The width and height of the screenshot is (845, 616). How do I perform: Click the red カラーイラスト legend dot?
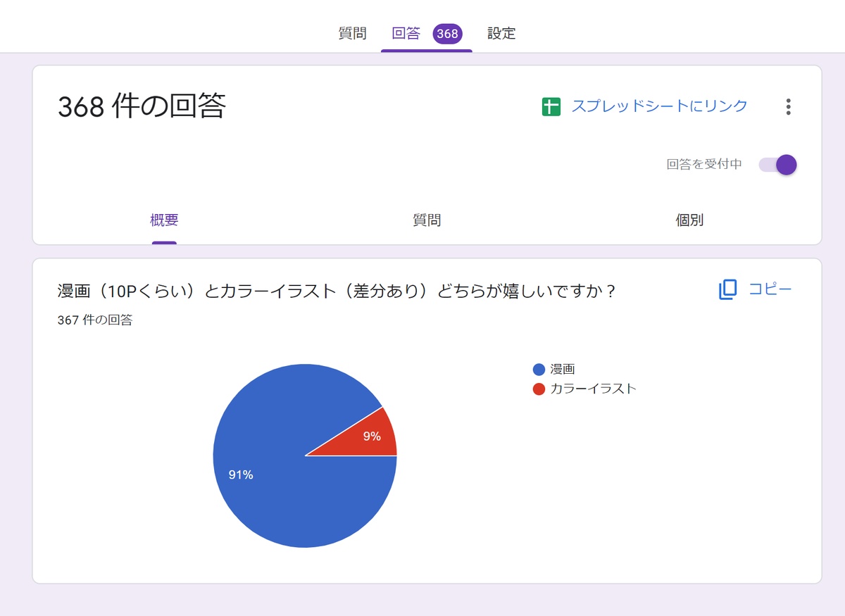[539, 389]
